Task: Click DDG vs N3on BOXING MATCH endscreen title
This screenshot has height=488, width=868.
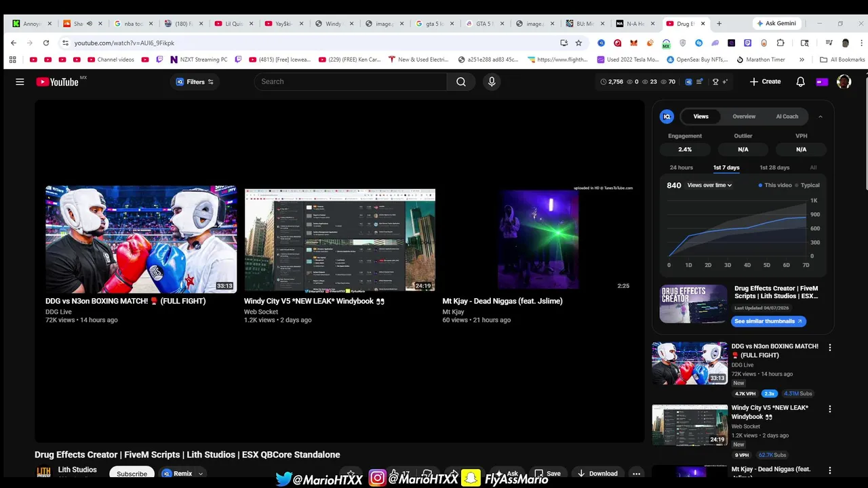Action: tap(125, 301)
